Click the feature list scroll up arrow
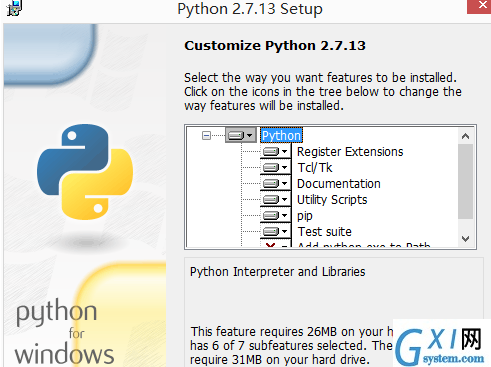 pyautogui.click(x=466, y=136)
